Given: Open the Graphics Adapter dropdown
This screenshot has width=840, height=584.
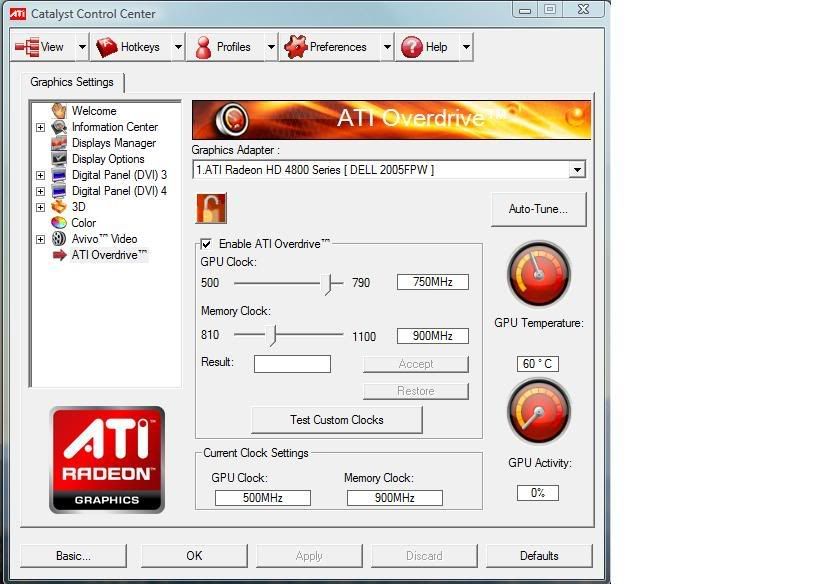Looking at the screenshot, I should 577,170.
